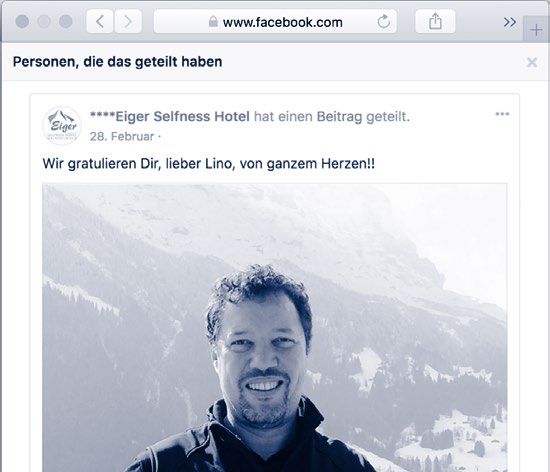Reload the page using the refresh icon
This screenshot has width=550, height=472.
coord(384,22)
